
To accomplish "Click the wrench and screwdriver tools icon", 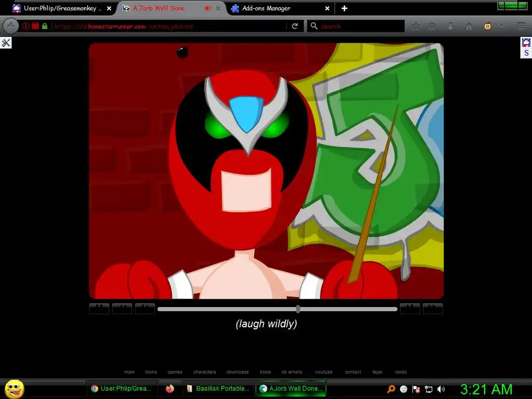I will (x=6, y=43).
